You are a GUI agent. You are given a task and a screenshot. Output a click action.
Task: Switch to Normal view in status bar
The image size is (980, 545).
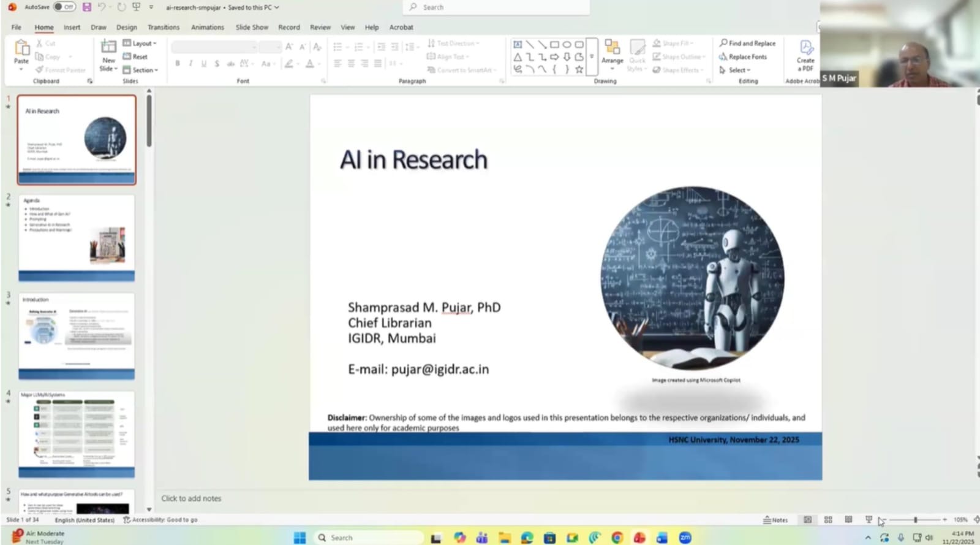point(808,520)
